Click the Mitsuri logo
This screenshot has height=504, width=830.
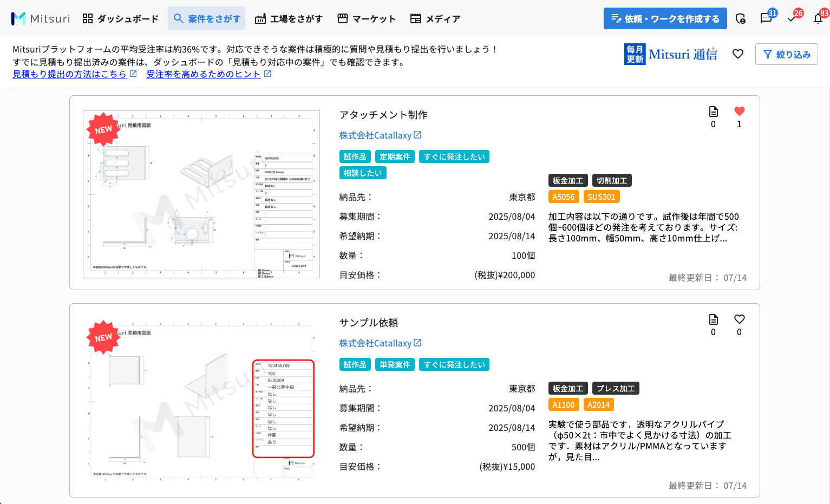coord(41,18)
